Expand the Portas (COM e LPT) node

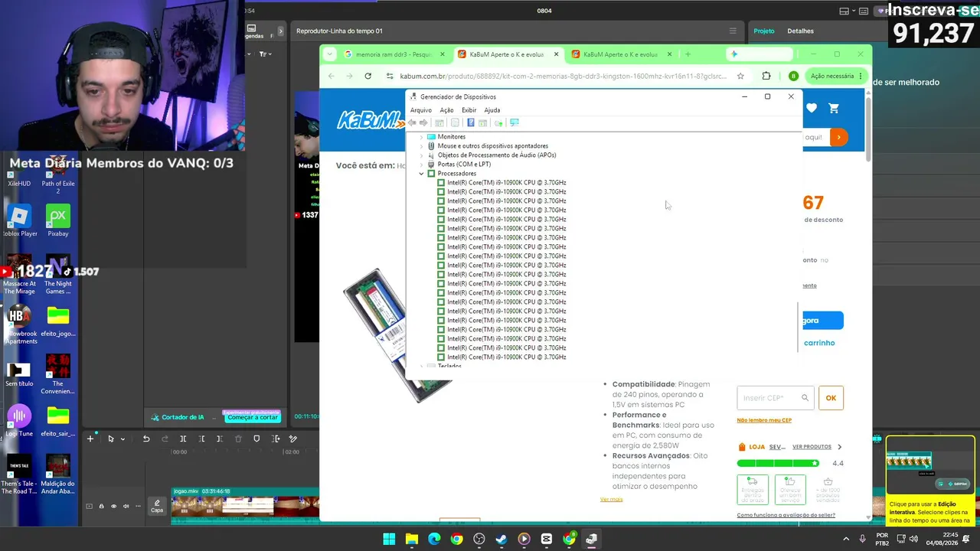pos(421,165)
